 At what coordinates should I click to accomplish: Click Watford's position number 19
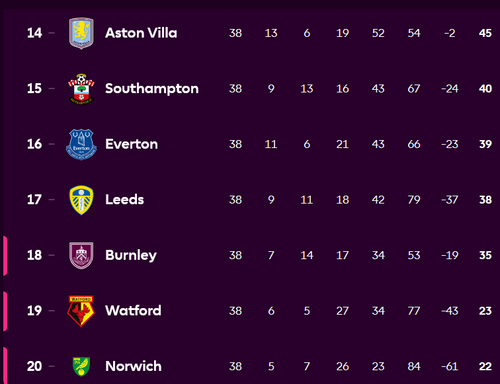coord(34,311)
